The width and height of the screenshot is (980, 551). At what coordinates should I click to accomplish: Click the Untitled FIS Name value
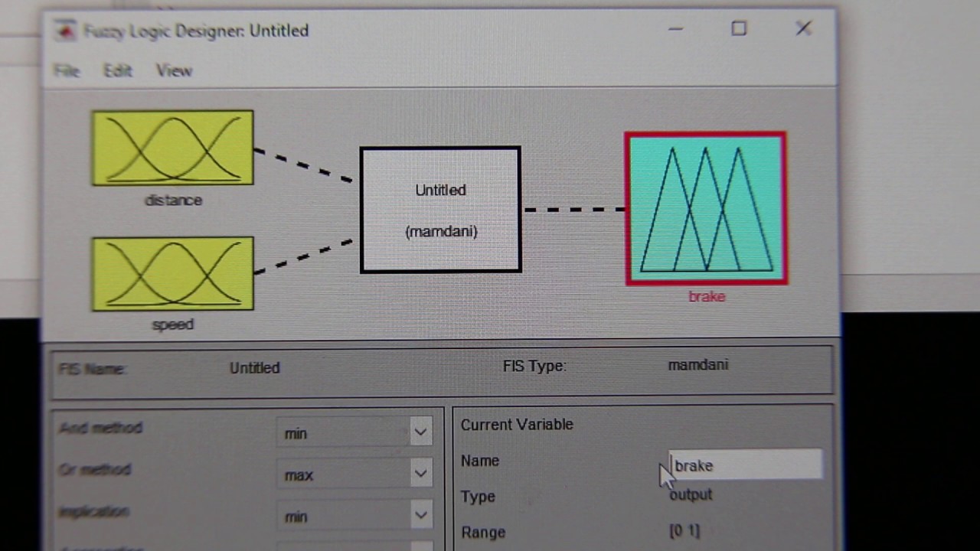pyautogui.click(x=255, y=368)
